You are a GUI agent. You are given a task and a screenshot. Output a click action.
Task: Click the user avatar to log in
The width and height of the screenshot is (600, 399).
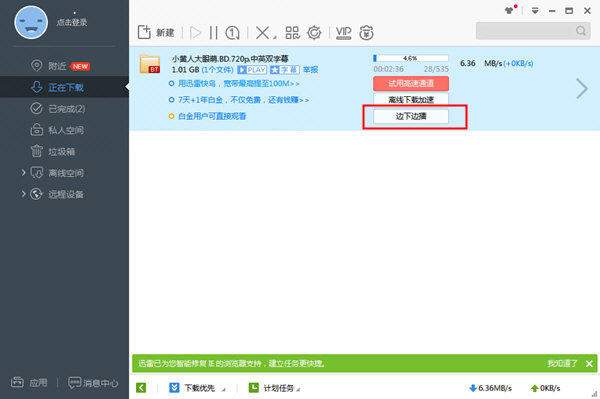(31, 22)
